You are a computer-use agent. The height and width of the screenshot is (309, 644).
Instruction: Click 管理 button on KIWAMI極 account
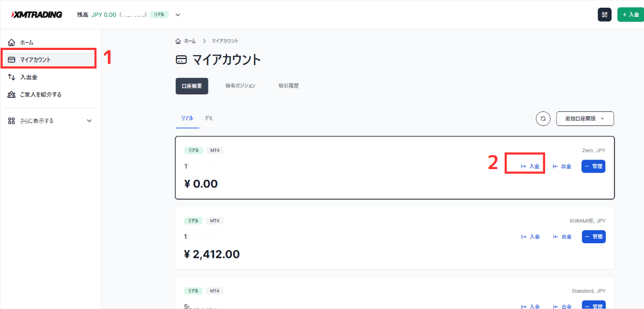[593, 237]
